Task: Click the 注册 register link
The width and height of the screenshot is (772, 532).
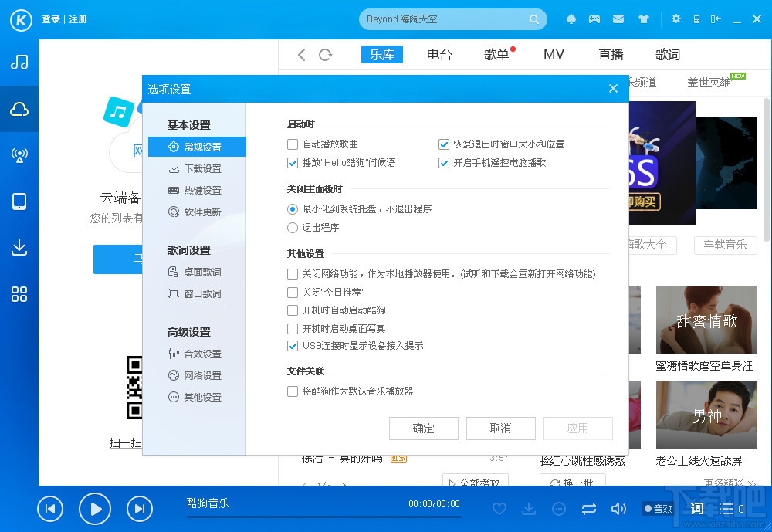Action: [76, 19]
